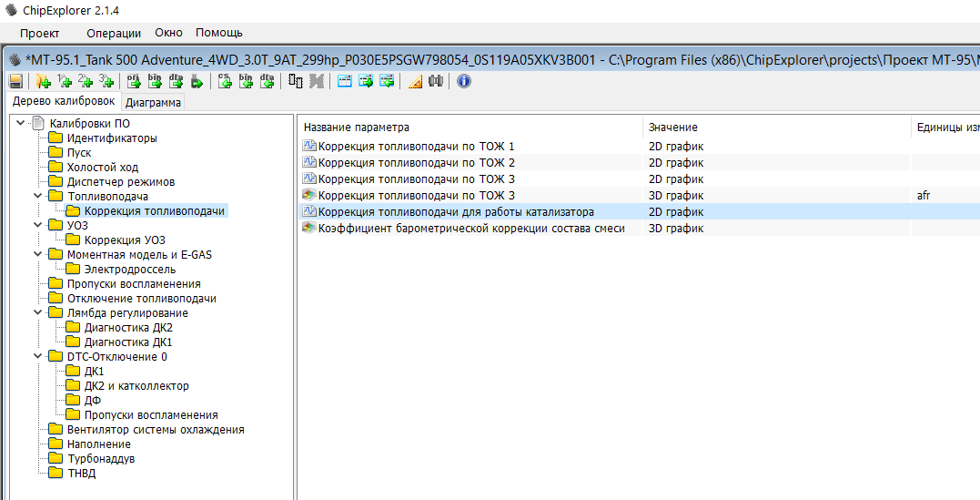Screen dimensions: 980x500
Task: Collapse the root Калибровки ПО node
Action: 20,124
